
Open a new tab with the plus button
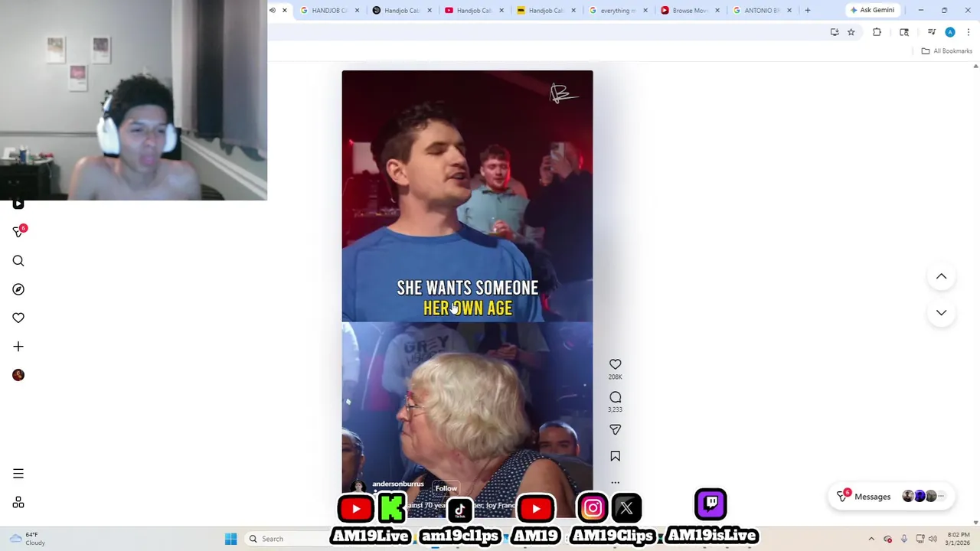[807, 10]
